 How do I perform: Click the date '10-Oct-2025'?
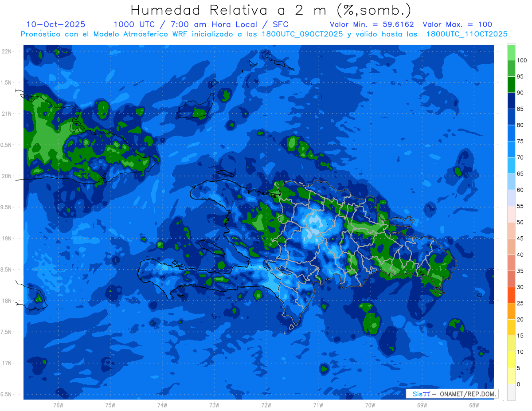(56, 24)
